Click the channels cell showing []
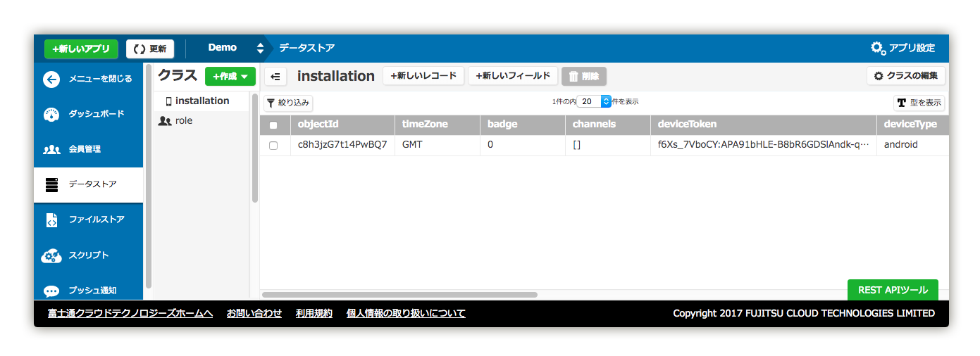This screenshot has height=356, width=980. (x=607, y=145)
